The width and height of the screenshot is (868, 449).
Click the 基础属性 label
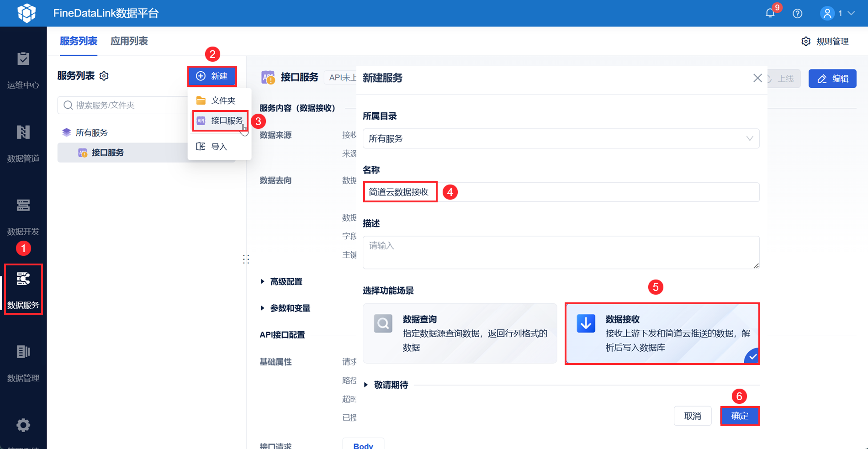click(x=275, y=362)
